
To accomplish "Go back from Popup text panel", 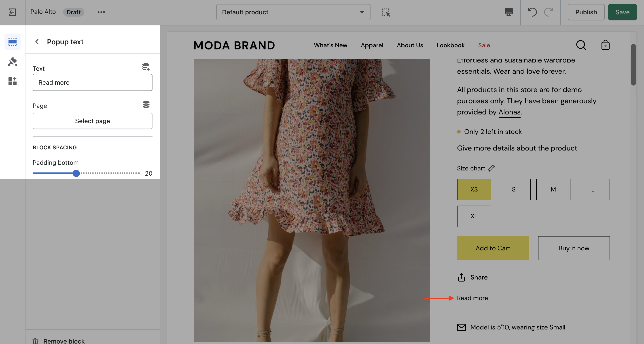I will click(37, 42).
